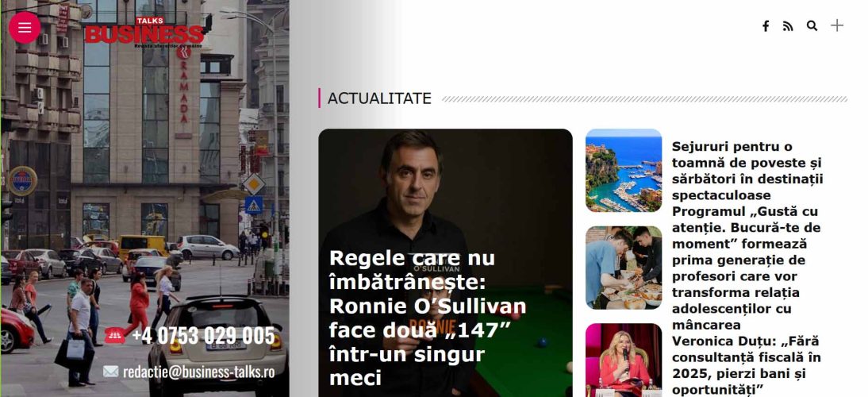Open 'Programul Gustă cu atenție' article
868x397 pixels.
pos(747,268)
